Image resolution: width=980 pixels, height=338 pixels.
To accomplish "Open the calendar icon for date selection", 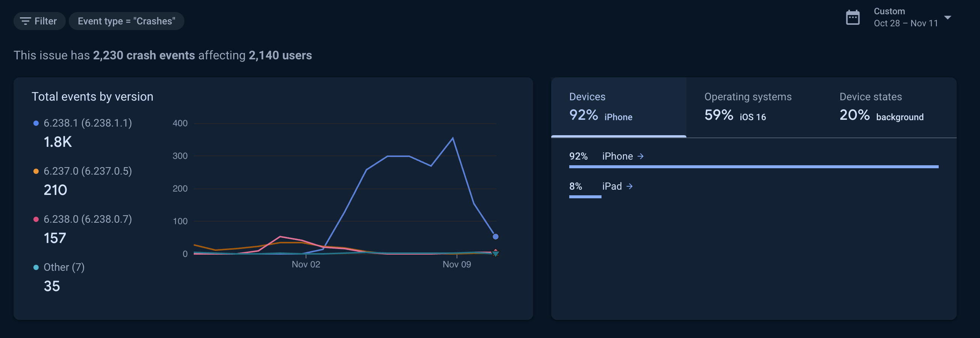I will point(853,17).
